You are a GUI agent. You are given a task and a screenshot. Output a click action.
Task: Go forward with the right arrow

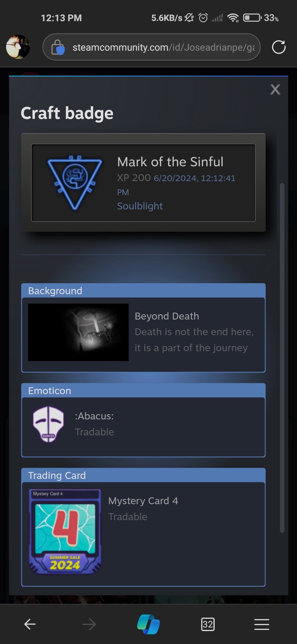click(89, 624)
